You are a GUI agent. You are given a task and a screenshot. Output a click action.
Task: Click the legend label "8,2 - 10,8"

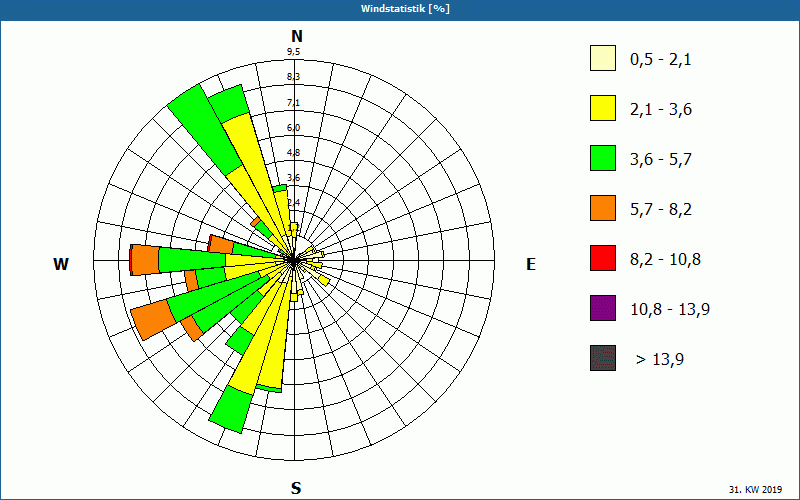click(x=665, y=260)
